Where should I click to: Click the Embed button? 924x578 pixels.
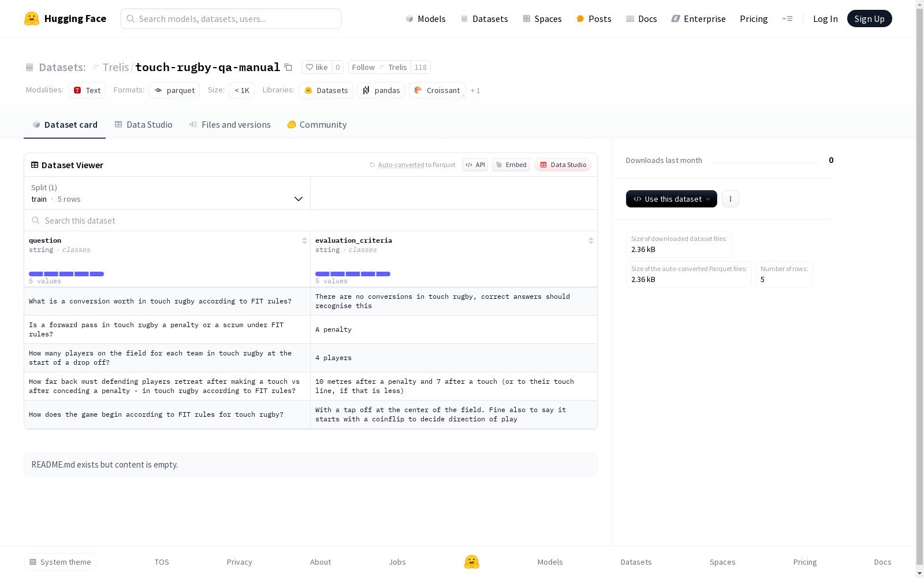[x=511, y=165]
